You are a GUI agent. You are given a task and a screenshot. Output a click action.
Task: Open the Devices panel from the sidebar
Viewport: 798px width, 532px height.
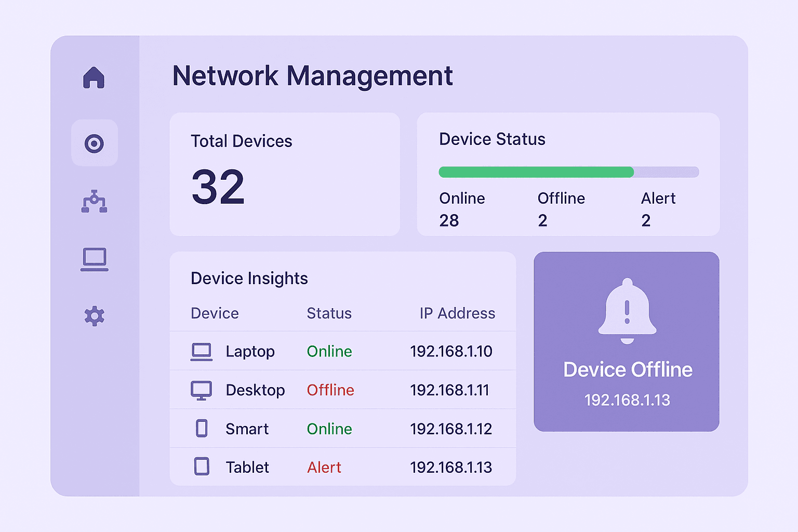[x=94, y=259]
